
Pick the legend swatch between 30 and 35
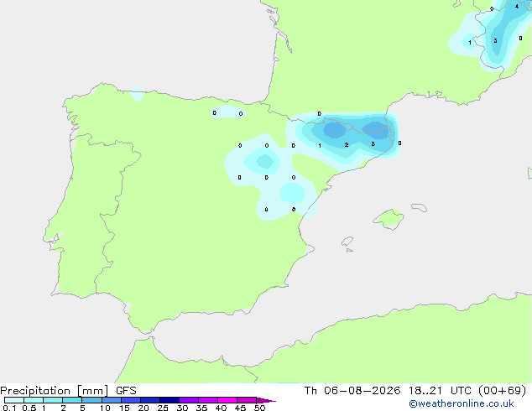(x=189, y=400)
